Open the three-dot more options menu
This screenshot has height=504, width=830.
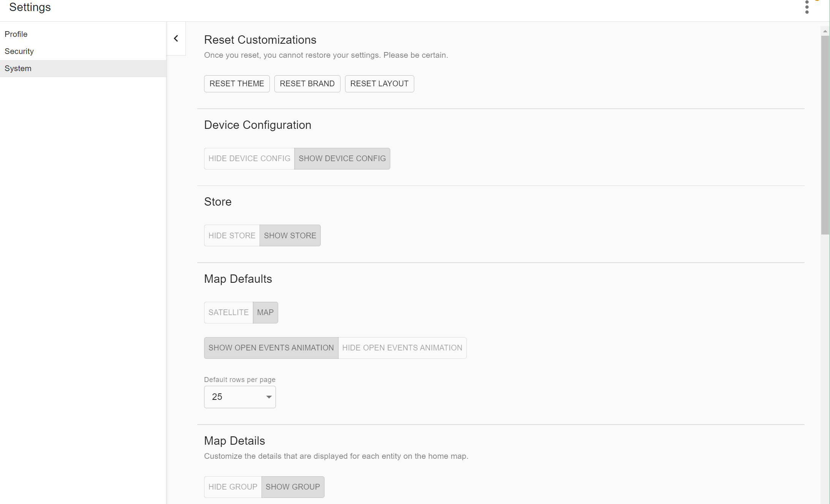(x=807, y=7)
